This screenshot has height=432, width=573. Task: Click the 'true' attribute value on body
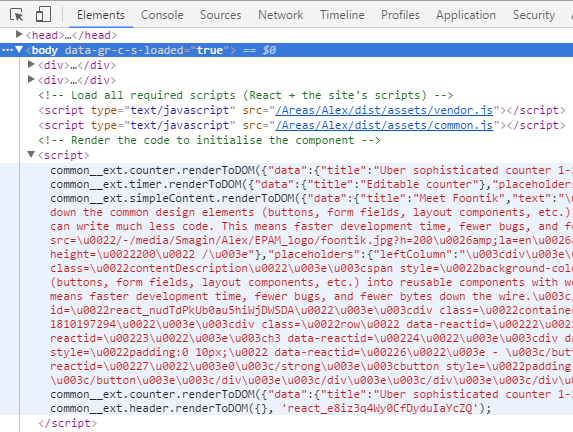click(210, 50)
